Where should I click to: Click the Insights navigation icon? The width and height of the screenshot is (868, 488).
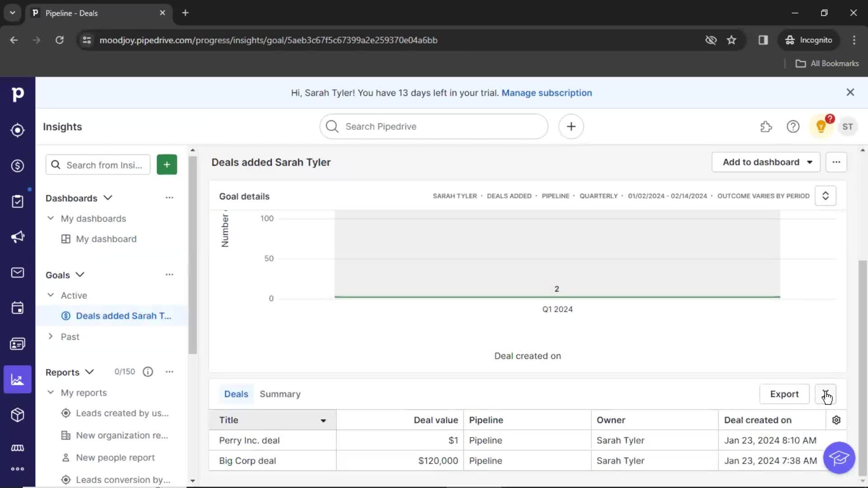coord(17,380)
